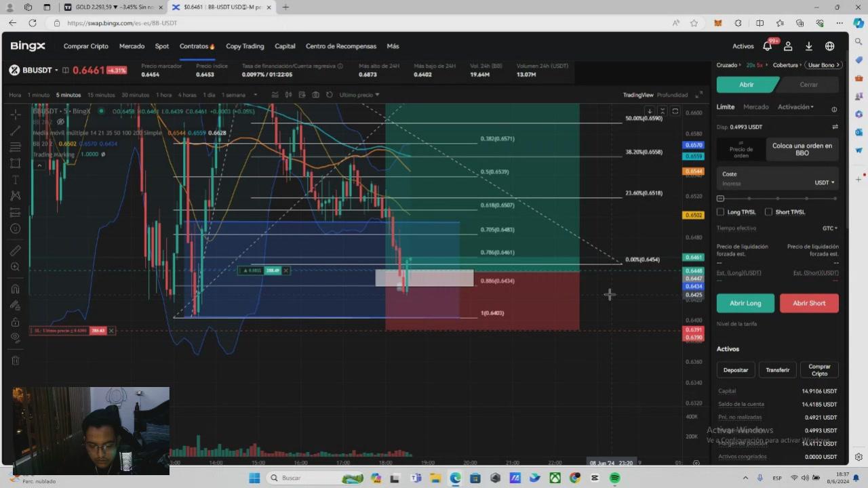Image resolution: width=868 pixels, height=488 pixels.
Task: Expand the chart to fullscreen
Action: tap(699, 95)
